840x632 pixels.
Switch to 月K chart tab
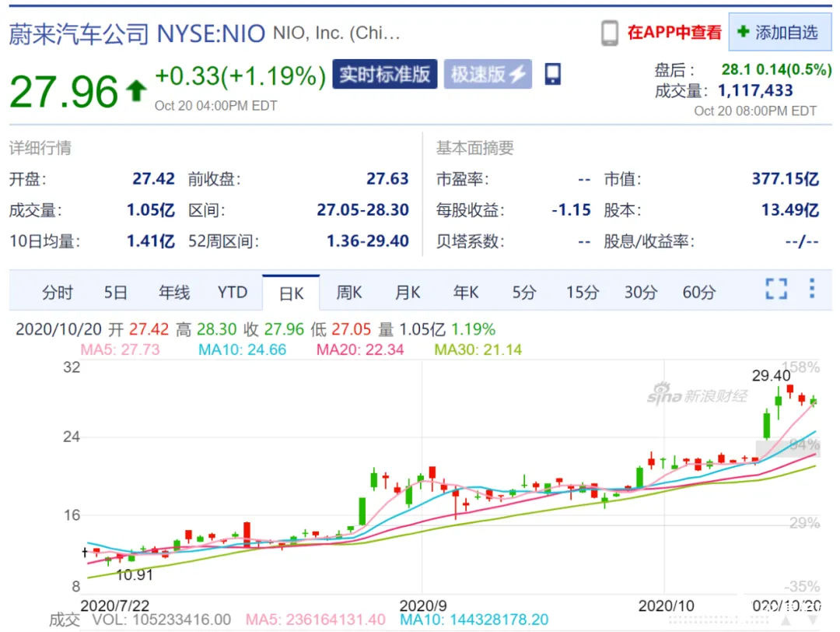click(x=408, y=293)
